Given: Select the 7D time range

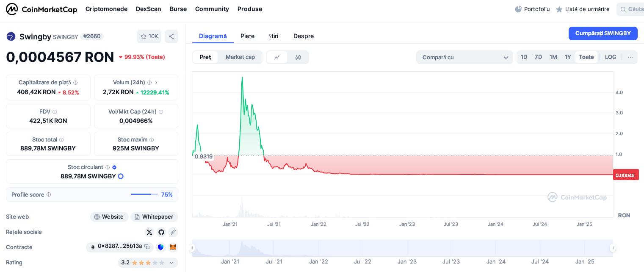Looking at the screenshot, I should tap(538, 57).
